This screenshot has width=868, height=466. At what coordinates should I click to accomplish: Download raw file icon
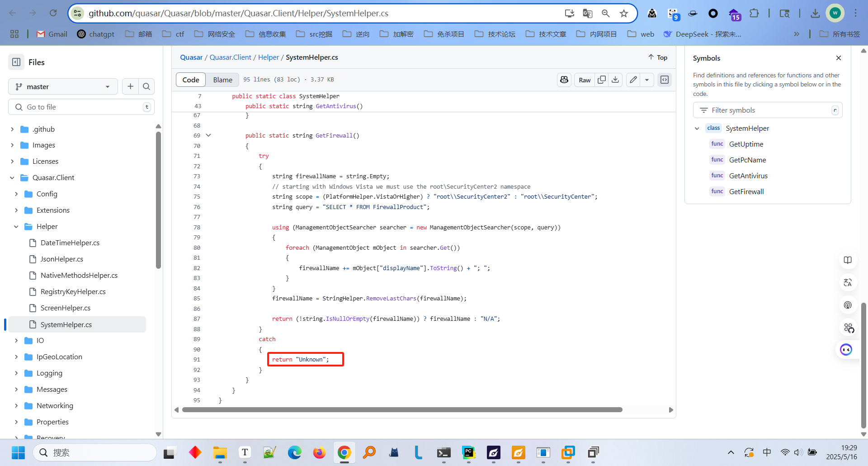[615, 80]
